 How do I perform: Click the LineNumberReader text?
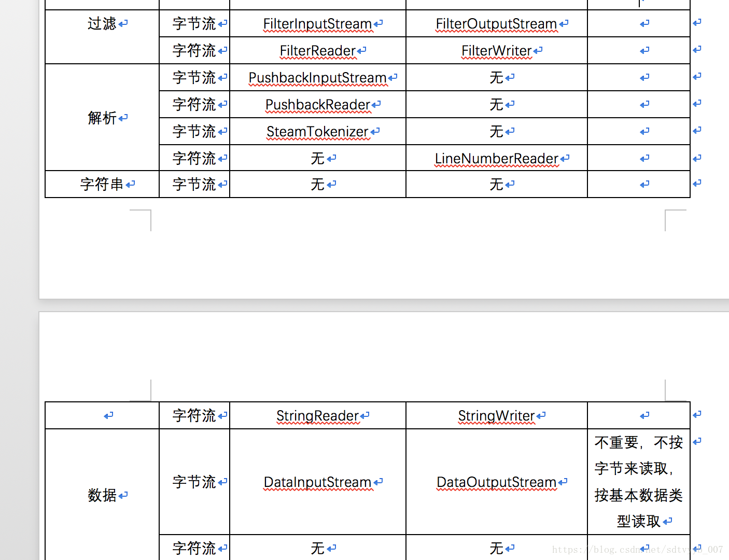(496, 159)
